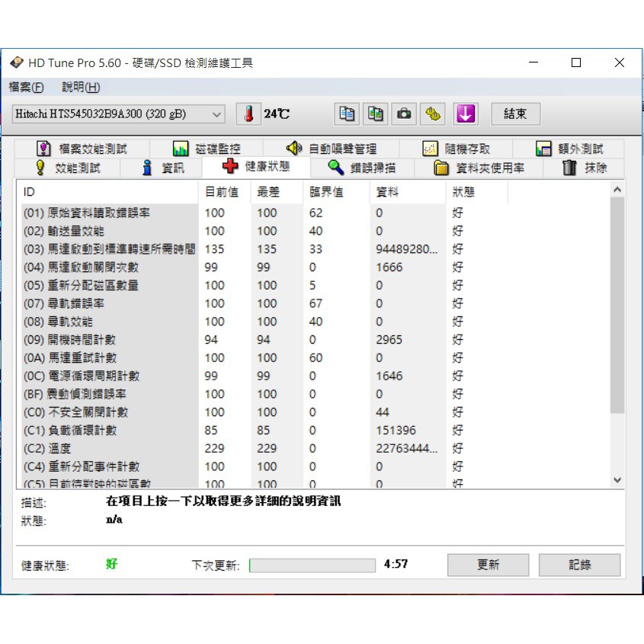Click the thermometer temperature icon
644x644 pixels.
point(248,114)
